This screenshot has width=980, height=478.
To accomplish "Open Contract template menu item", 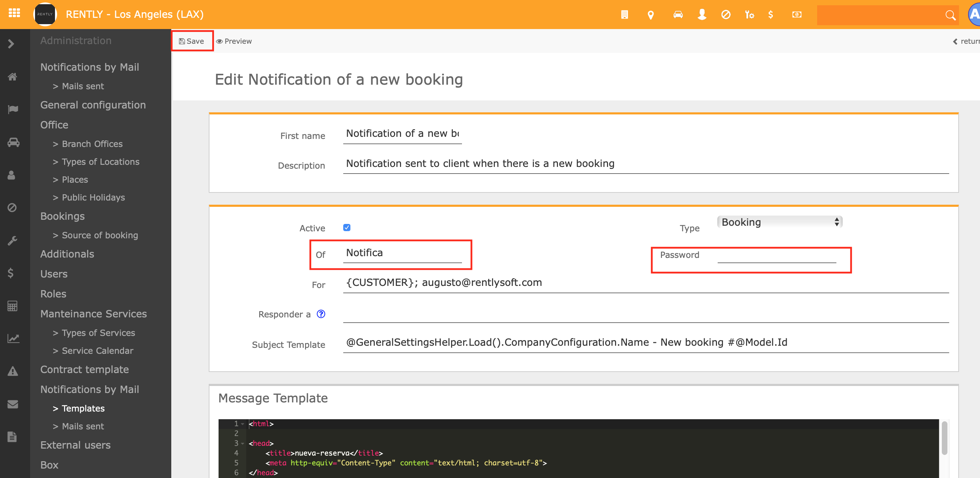I will (x=84, y=369).
